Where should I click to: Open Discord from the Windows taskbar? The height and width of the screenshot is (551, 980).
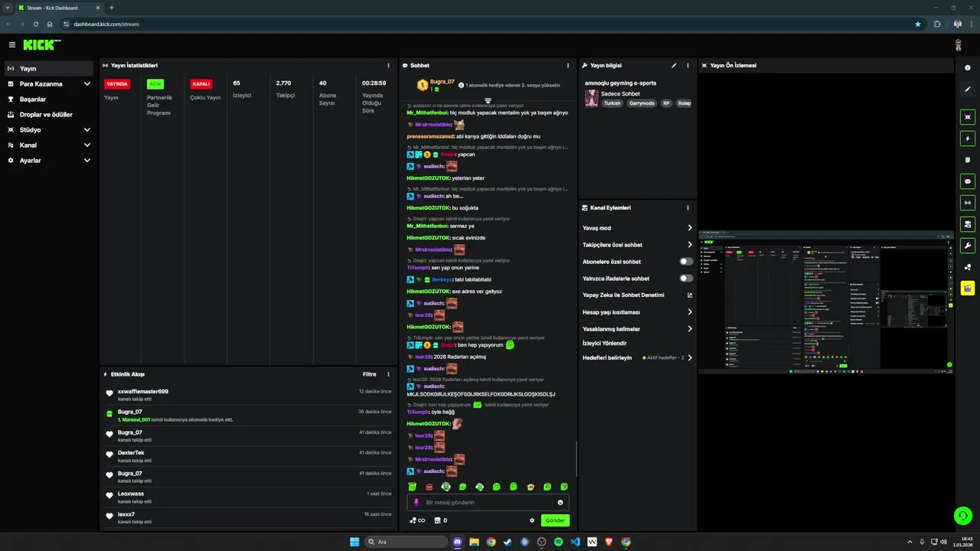tap(457, 542)
